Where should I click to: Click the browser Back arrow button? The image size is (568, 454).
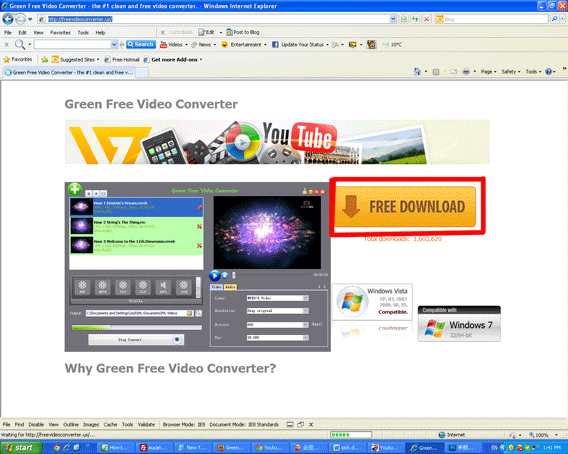point(8,19)
